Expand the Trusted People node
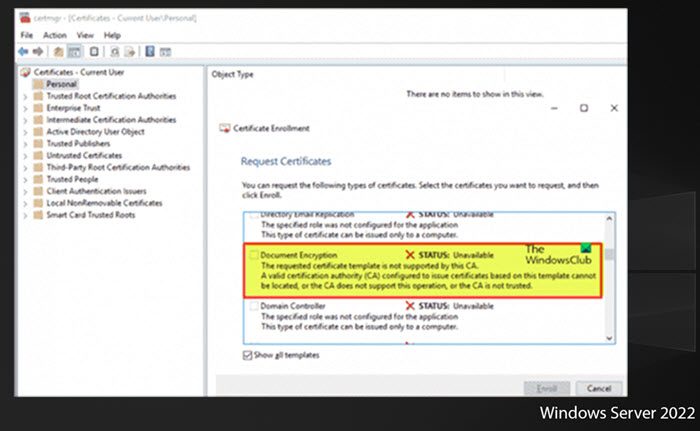The width and height of the screenshot is (700, 431). click(25, 180)
